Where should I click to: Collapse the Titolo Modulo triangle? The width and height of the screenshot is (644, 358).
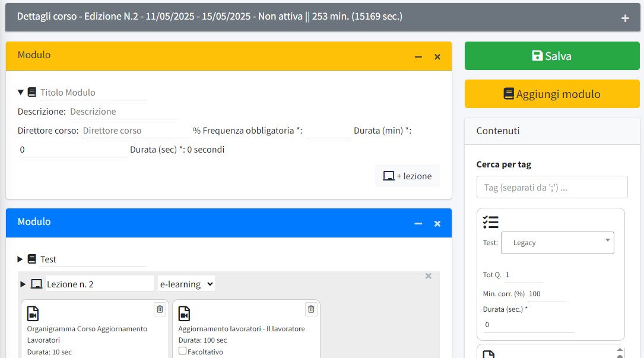(x=21, y=92)
